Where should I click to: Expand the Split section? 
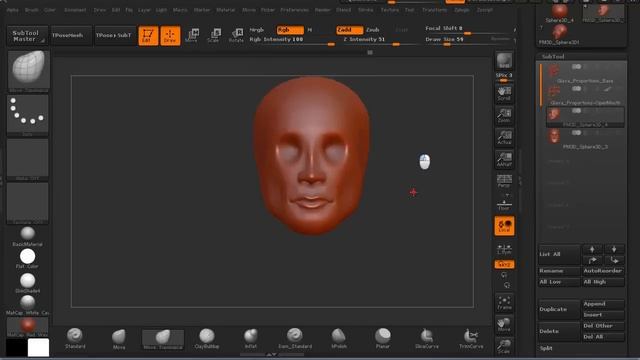[x=546, y=348]
